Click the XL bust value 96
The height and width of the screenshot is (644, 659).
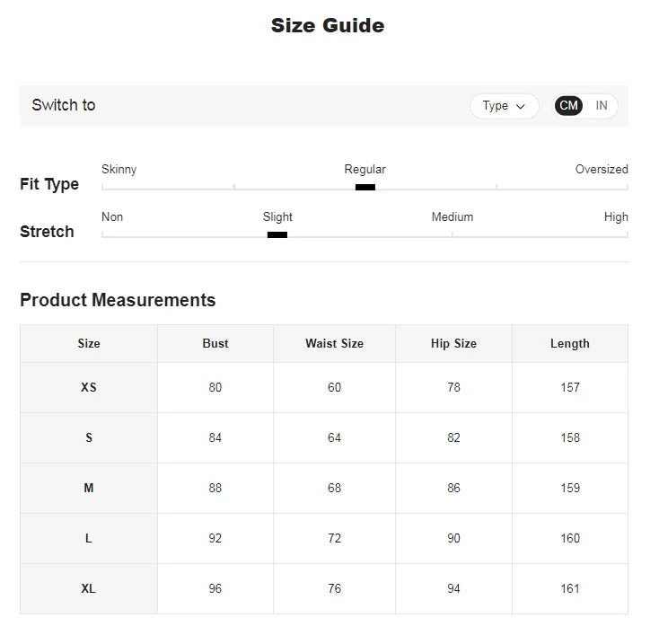coord(215,589)
